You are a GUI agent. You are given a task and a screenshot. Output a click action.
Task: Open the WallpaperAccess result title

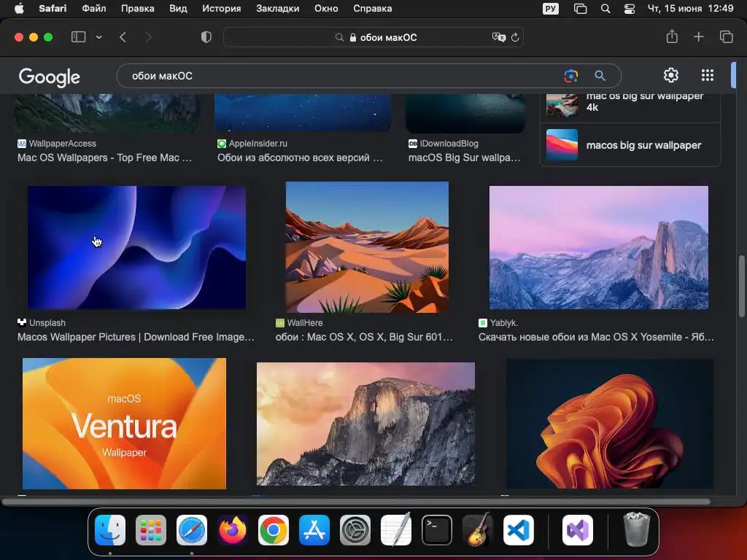105,157
